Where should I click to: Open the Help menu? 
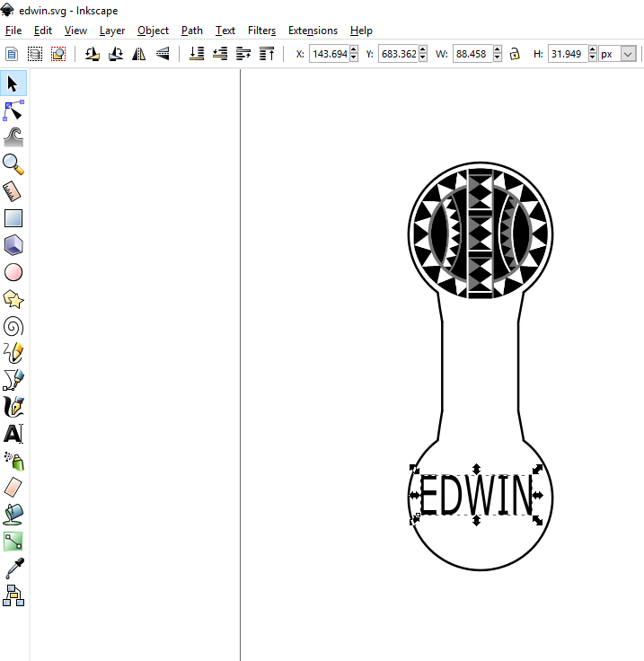[361, 31]
